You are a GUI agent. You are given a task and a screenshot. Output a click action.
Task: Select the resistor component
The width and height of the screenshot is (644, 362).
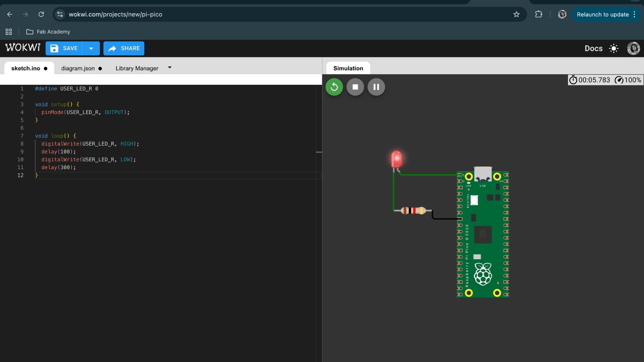pos(413,210)
